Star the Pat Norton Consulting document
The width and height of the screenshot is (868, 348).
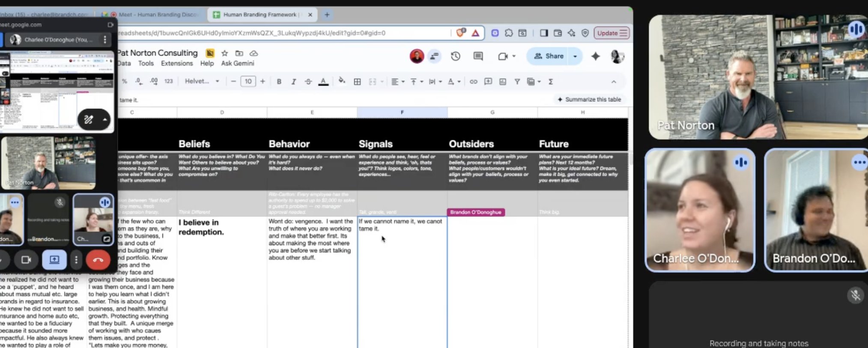(224, 53)
